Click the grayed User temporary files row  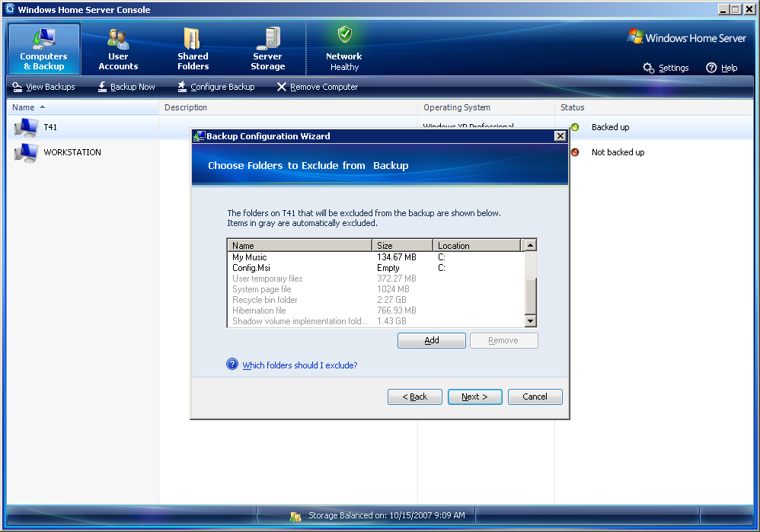[376, 279]
